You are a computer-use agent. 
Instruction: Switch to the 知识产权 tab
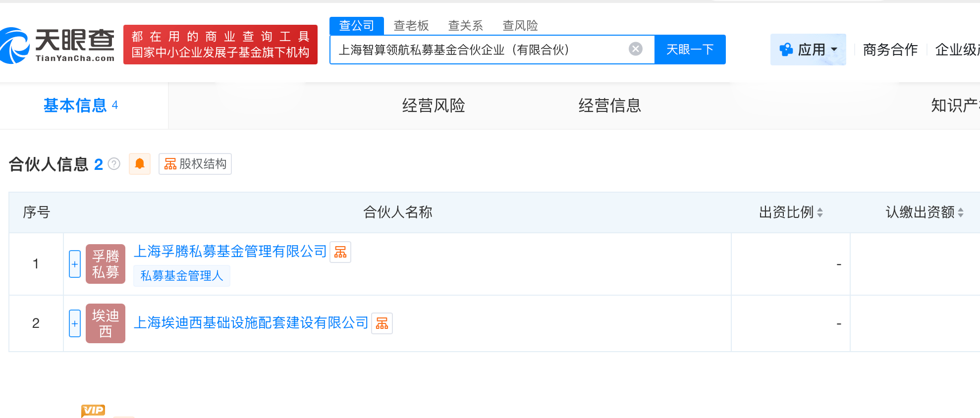click(x=955, y=105)
